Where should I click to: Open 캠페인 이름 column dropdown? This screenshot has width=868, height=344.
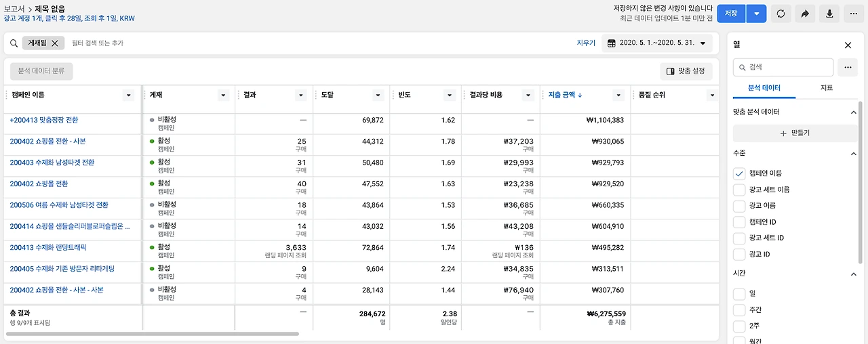point(129,95)
